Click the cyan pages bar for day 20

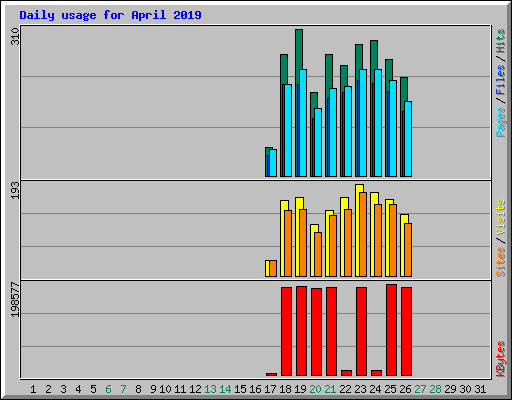[318, 142]
